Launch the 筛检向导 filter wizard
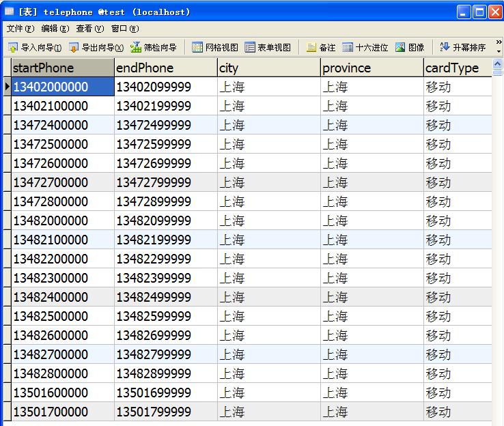 [x=154, y=48]
